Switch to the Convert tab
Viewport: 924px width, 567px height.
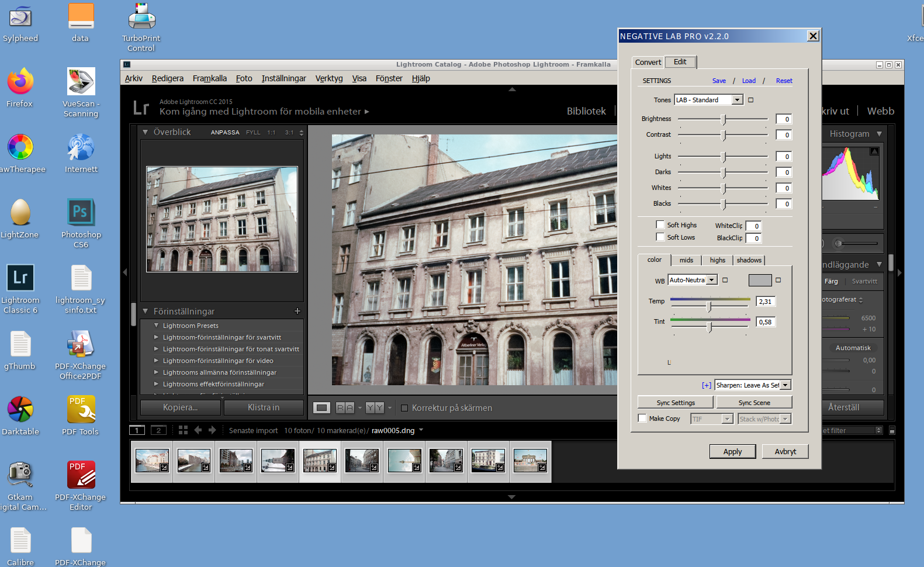(648, 62)
